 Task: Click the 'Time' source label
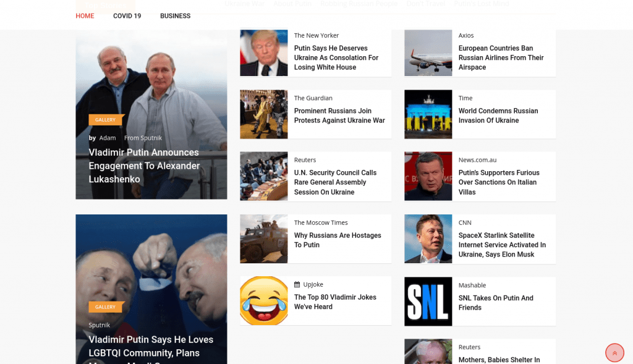[x=465, y=98]
